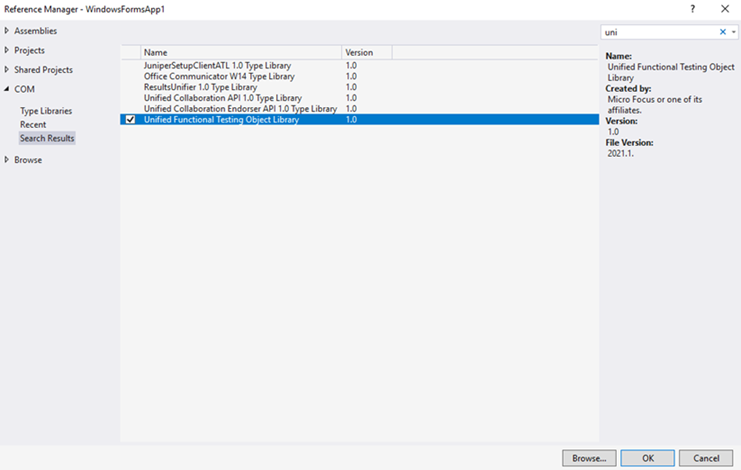This screenshot has height=470, width=741.
Task: Open Type Libraries under COM
Action: (x=46, y=111)
